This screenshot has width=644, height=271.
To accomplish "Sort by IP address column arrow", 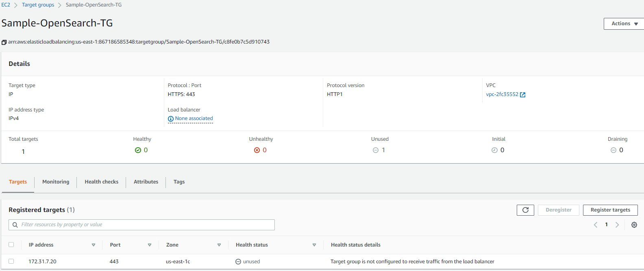I will [94, 245].
